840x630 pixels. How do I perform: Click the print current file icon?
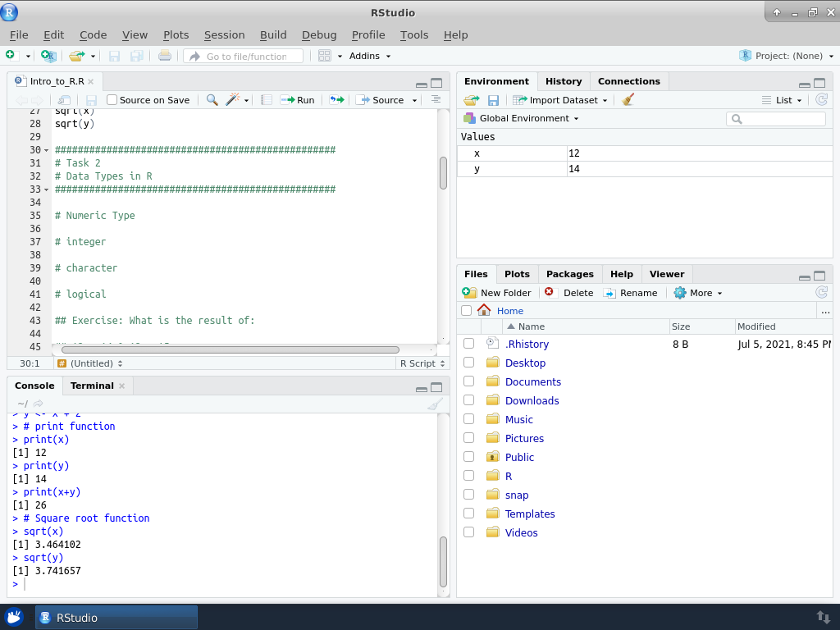[x=165, y=56]
